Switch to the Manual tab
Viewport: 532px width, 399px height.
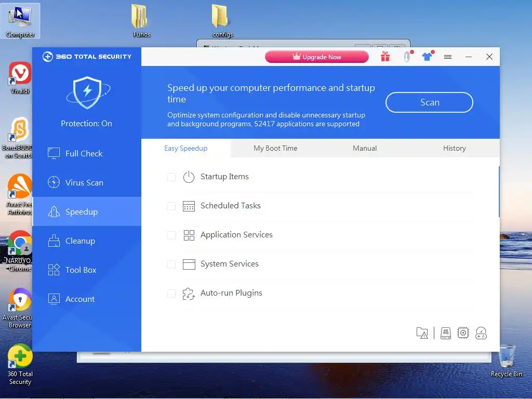[x=365, y=148]
